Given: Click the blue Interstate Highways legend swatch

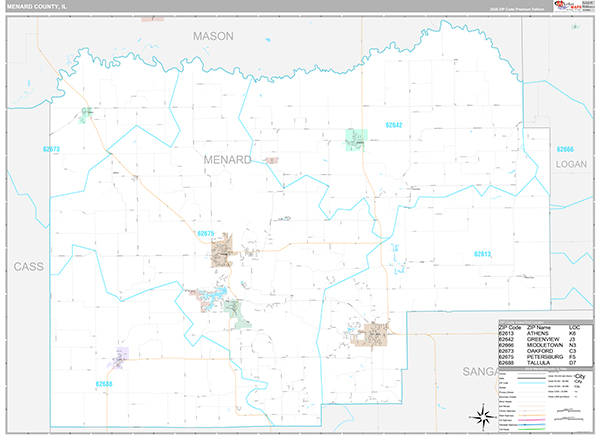Looking at the screenshot, I should click(532, 425).
